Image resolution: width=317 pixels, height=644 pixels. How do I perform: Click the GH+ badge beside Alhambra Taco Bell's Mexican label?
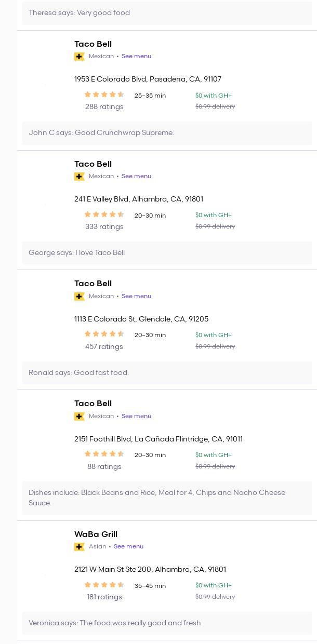tap(80, 177)
